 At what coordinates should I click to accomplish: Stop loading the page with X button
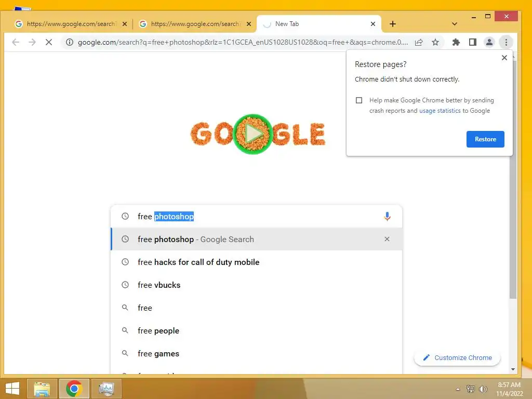click(48, 42)
